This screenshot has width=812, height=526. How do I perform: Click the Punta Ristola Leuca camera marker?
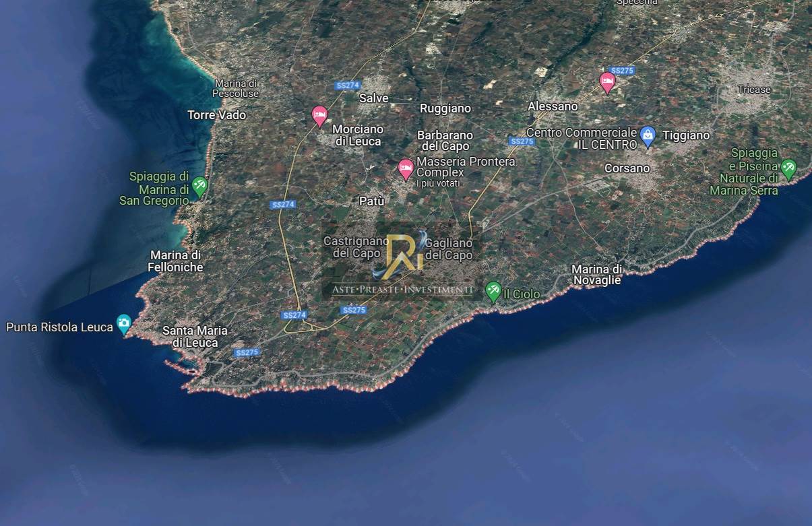coord(124,324)
